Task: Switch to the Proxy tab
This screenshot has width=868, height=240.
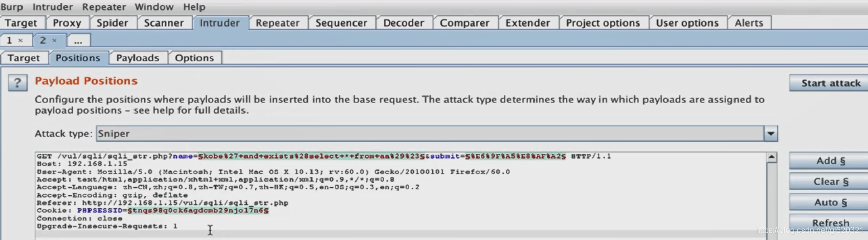Action: 67,23
